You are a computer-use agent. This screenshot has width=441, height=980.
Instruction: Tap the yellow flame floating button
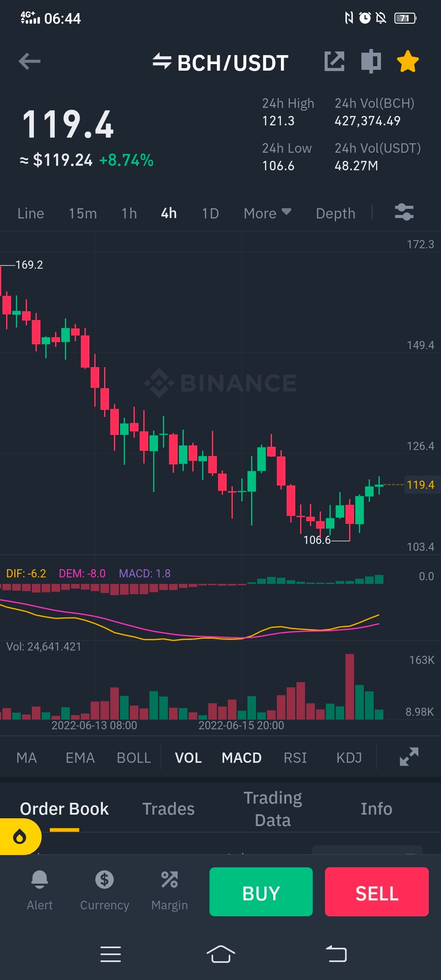point(20,837)
